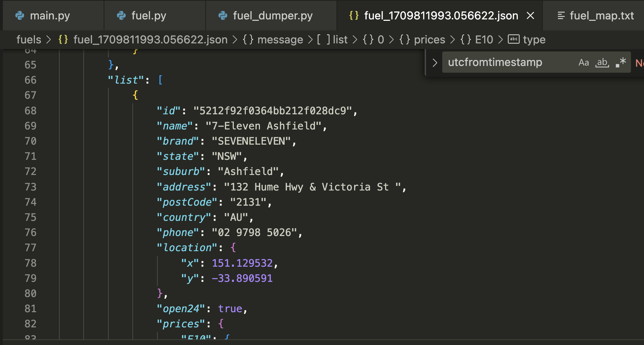Click the string type icon in breadcrumb
The image size is (644, 345).
point(514,39)
